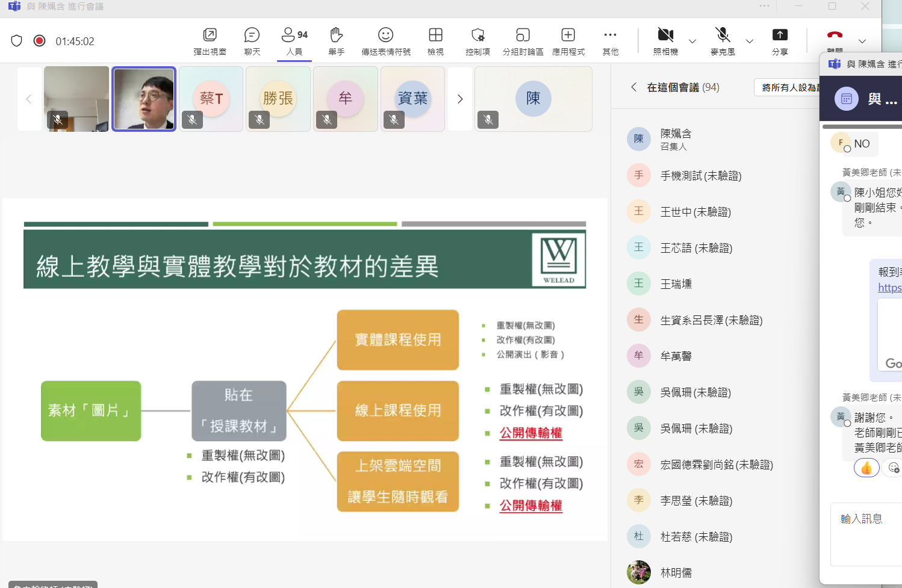The image size is (902, 588).
Task: Open the chat (聊天) panel
Action: tap(252, 35)
